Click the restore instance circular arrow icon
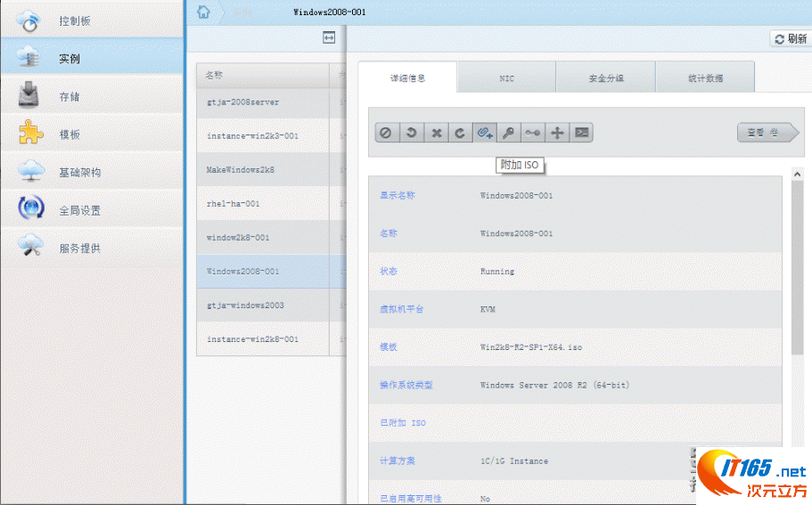 460,133
